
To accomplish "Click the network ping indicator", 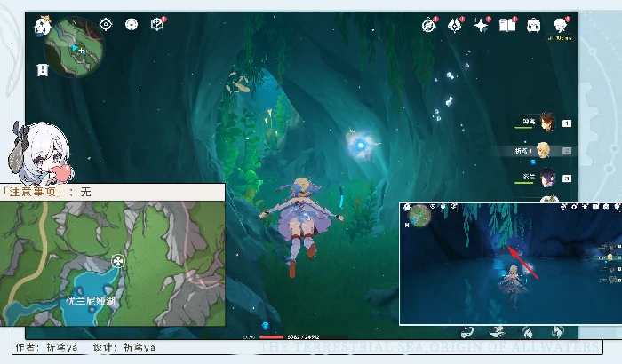I will 560,38.
